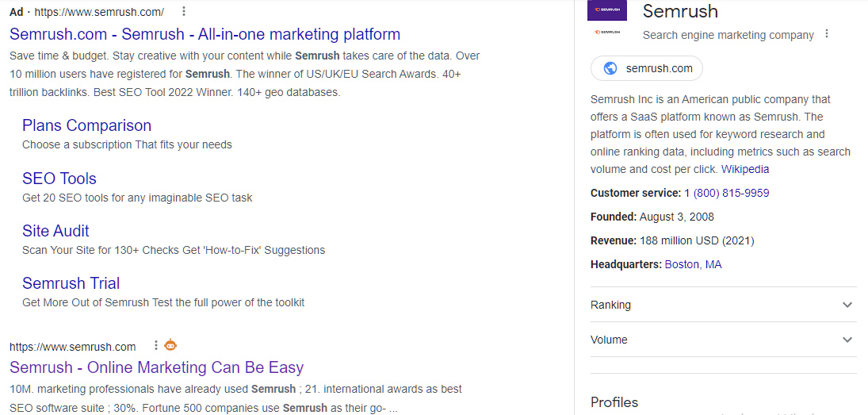Click 'Get 20 SEO tools for any imaginable SEO task'
Screen dimensions: 868x415
137,198
